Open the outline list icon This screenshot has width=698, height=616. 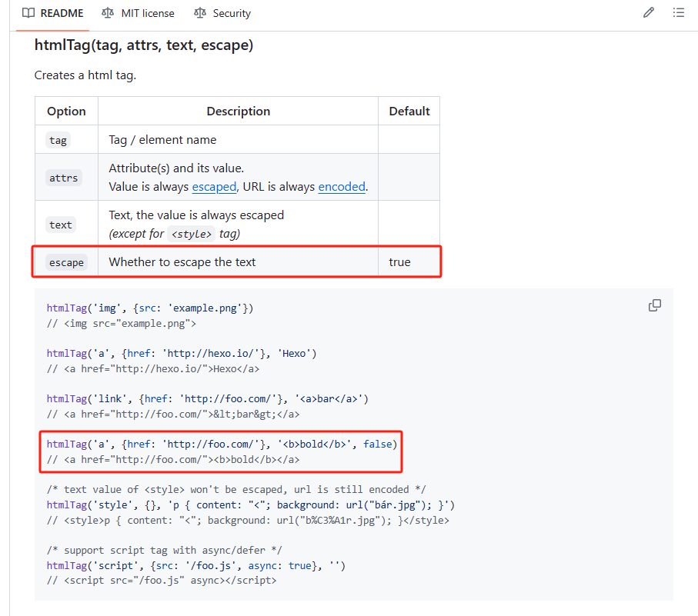(x=679, y=12)
